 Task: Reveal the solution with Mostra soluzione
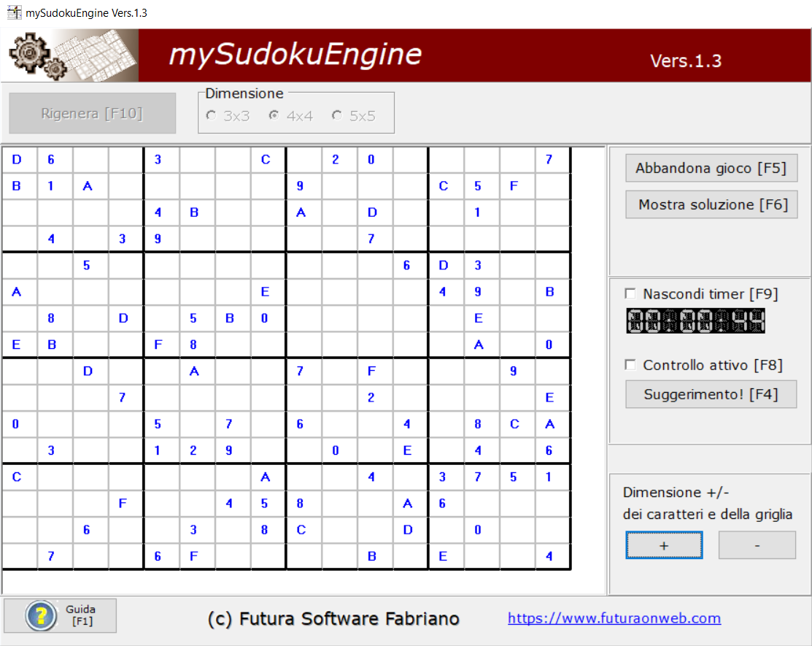coord(711,204)
